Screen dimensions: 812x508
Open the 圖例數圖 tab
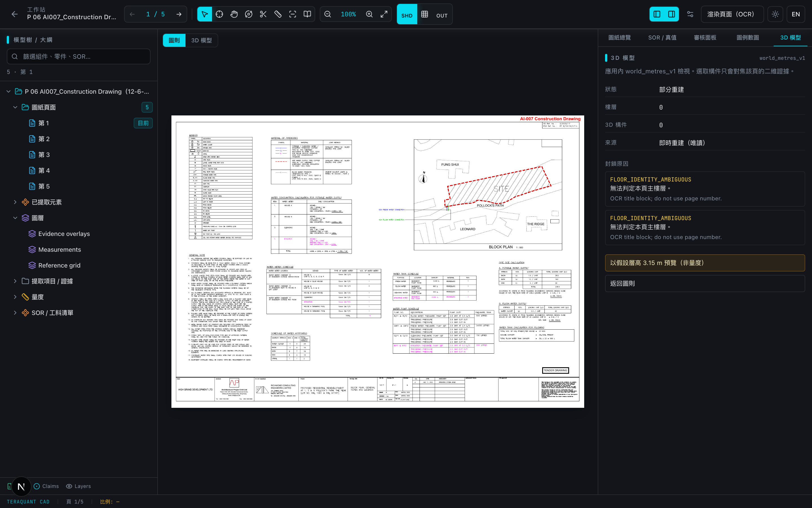(x=748, y=38)
